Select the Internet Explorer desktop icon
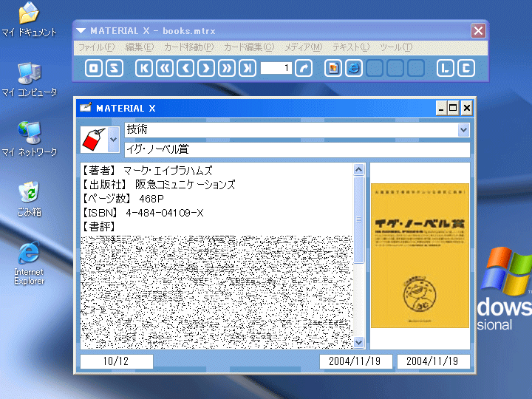This screenshot has height=399, width=532. point(29,263)
